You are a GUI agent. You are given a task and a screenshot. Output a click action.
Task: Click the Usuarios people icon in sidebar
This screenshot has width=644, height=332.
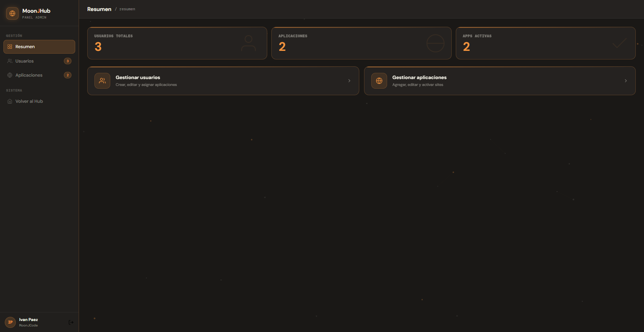pyautogui.click(x=10, y=61)
